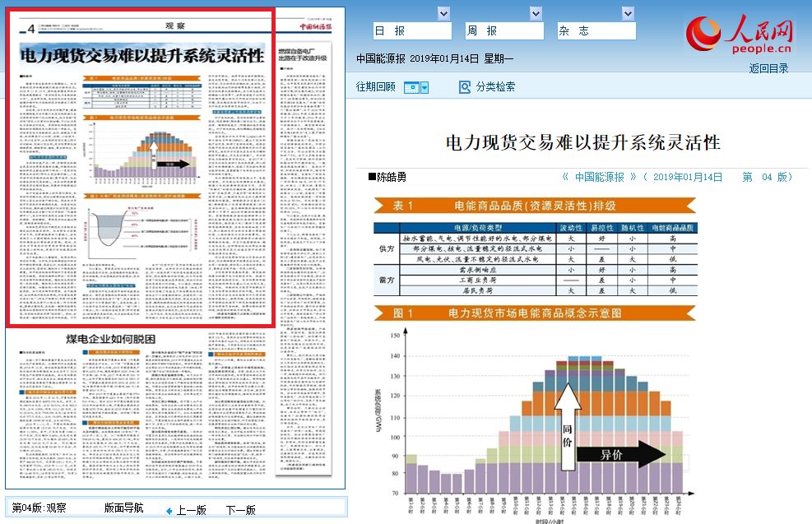812x524 pixels.
Task: Click the 同价 upward arrow in chart
Action: coord(568,426)
